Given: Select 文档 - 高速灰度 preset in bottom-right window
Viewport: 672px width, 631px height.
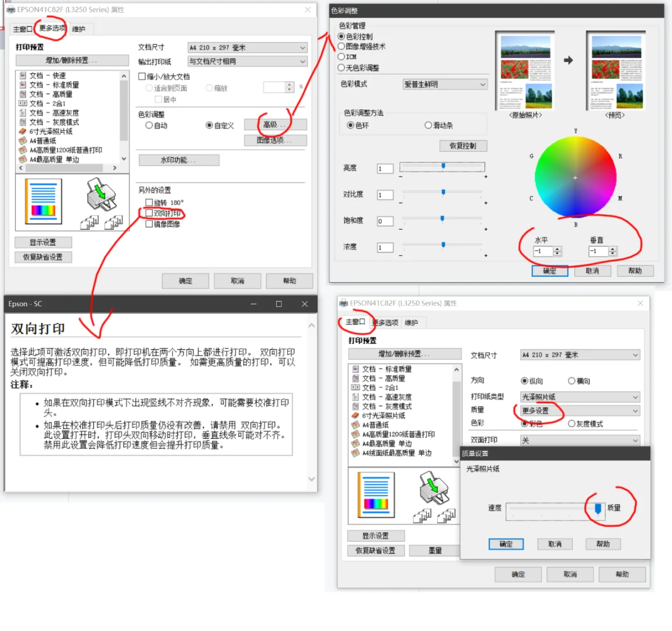Looking at the screenshot, I should (x=381, y=397).
